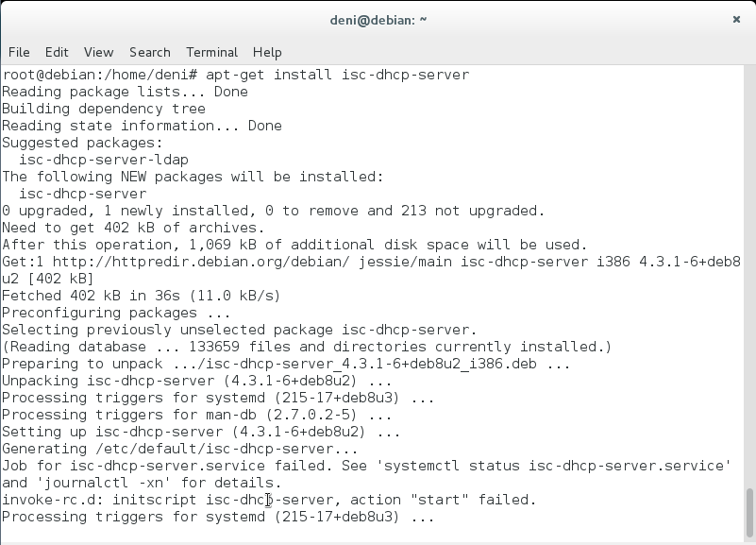Screen dimensions: 756x545
Task: Open the Terminal menu
Action: pos(211,52)
